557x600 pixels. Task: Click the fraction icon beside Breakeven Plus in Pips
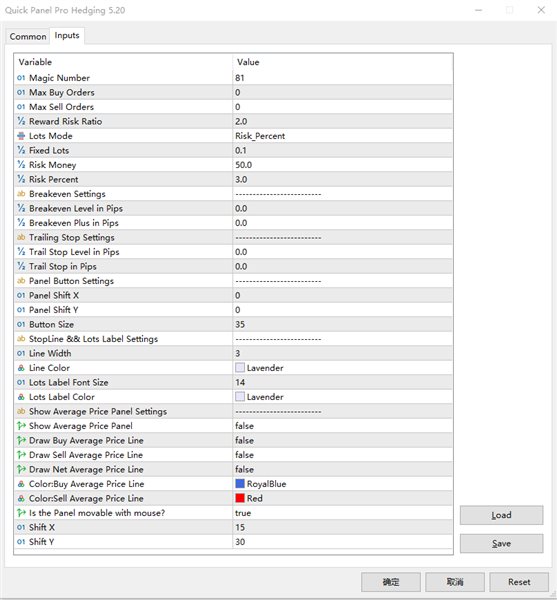tap(21, 223)
